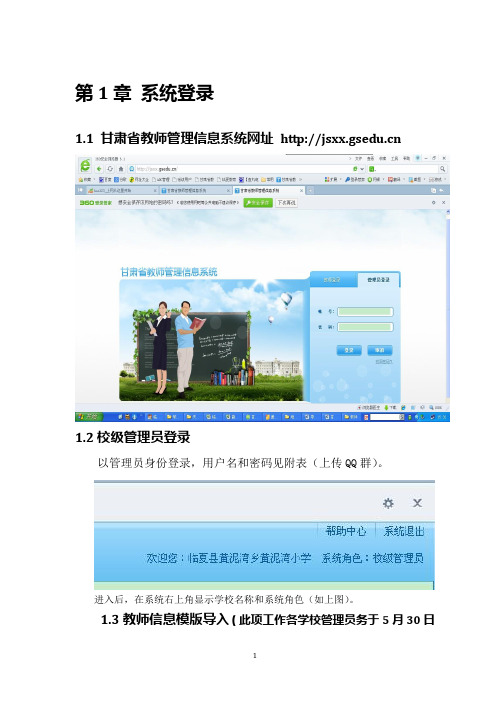Open the 工具 menu in the browser
The width and height of the screenshot is (496, 702).
tap(394, 158)
